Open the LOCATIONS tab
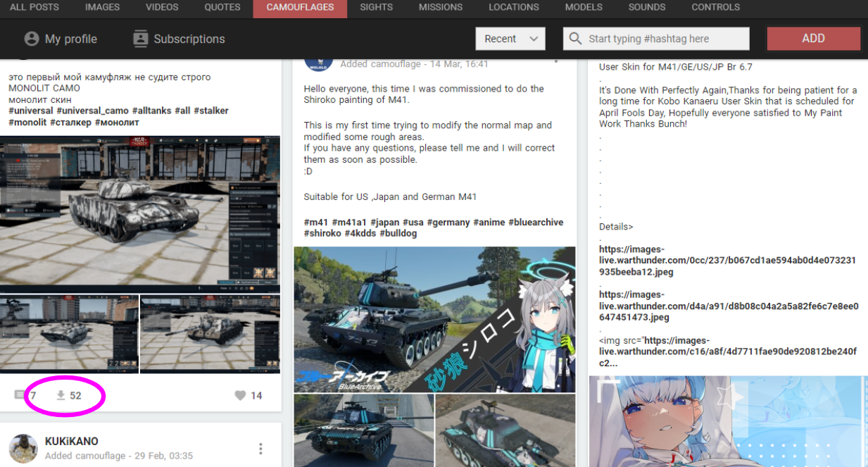868x467 pixels. [x=514, y=8]
